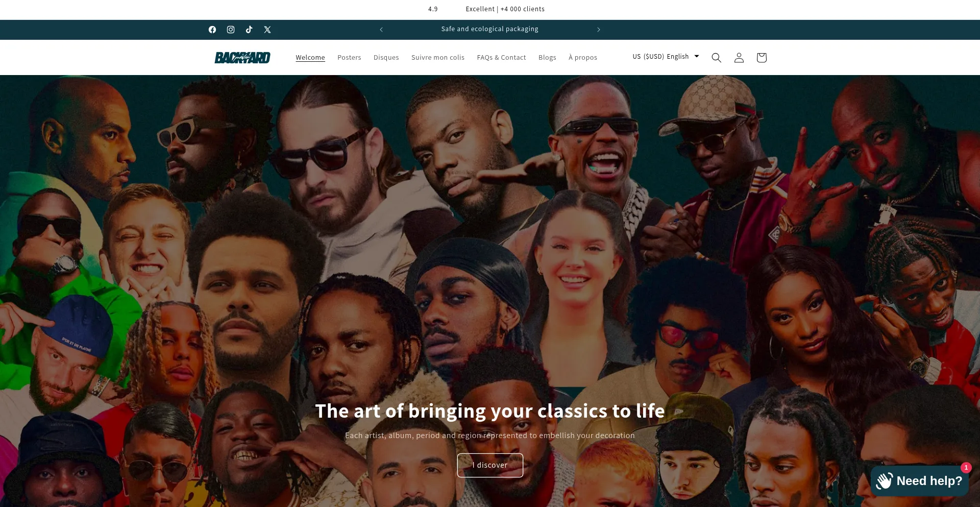Open the Disques menu item
Image resolution: width=980 pixels, height=507 pixels.
click(386, 58)
